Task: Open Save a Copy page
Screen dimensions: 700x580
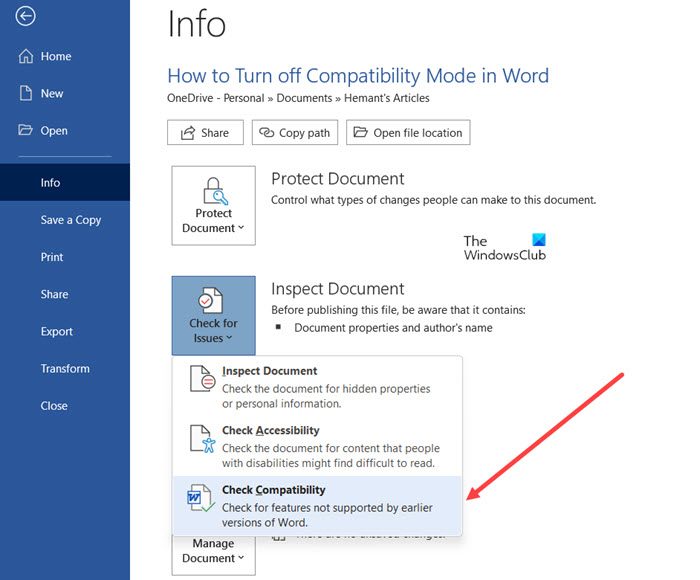Action: (x=70, y=220)
